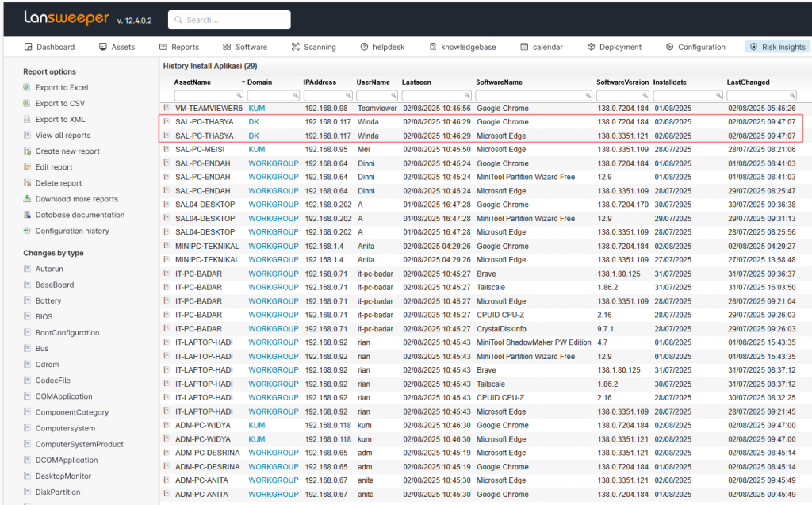Open the VM-TEAMVIEWER6 asset link
Screen dimensions: 812x505
pyautogui.click(x=209, y=109)
